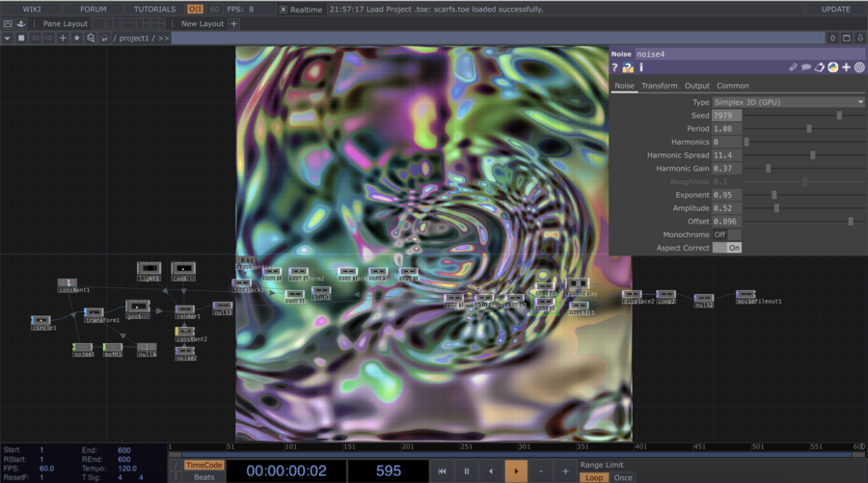868x483 pixels.
Task: Click the plus icon in parameter panel header
Action: pyautogui.click(x=846, y=67)
